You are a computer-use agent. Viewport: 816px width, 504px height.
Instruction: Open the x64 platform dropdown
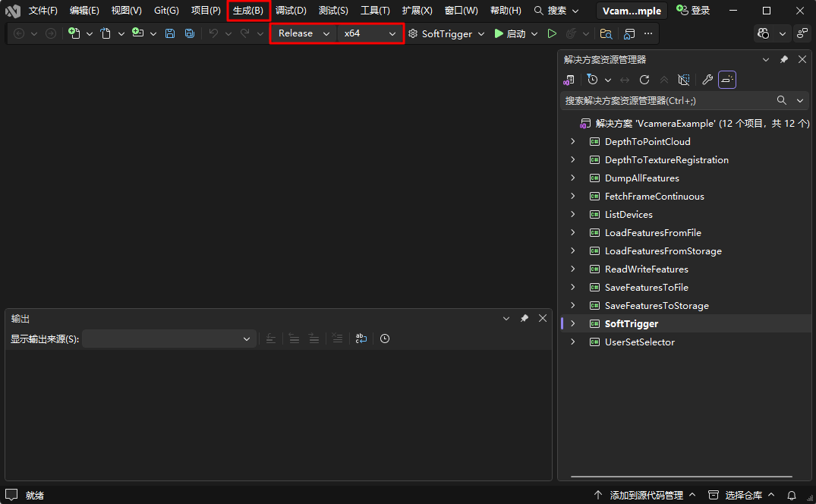370,33
